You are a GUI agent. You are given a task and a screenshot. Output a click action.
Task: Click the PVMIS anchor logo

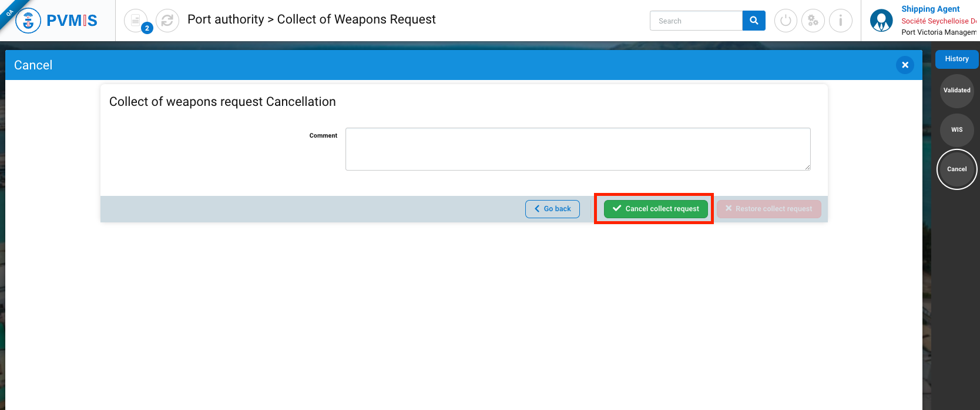(x=28, y=21)
